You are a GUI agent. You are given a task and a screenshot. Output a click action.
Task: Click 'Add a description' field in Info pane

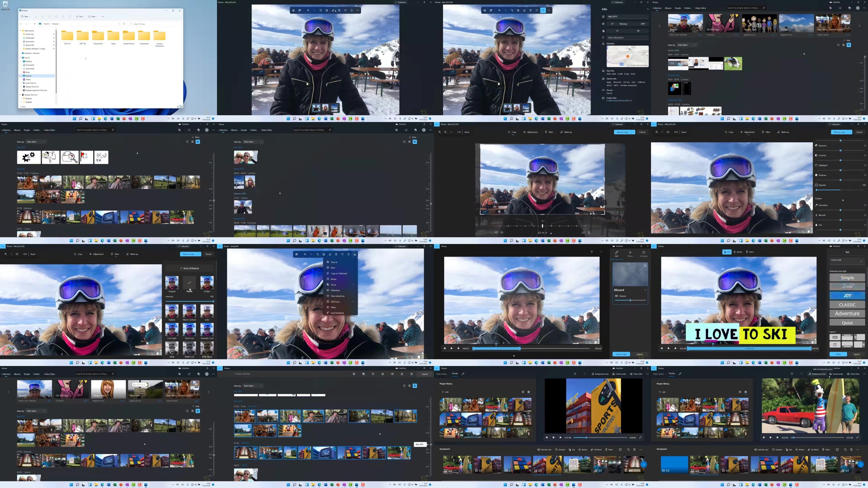tap(627, 38)
